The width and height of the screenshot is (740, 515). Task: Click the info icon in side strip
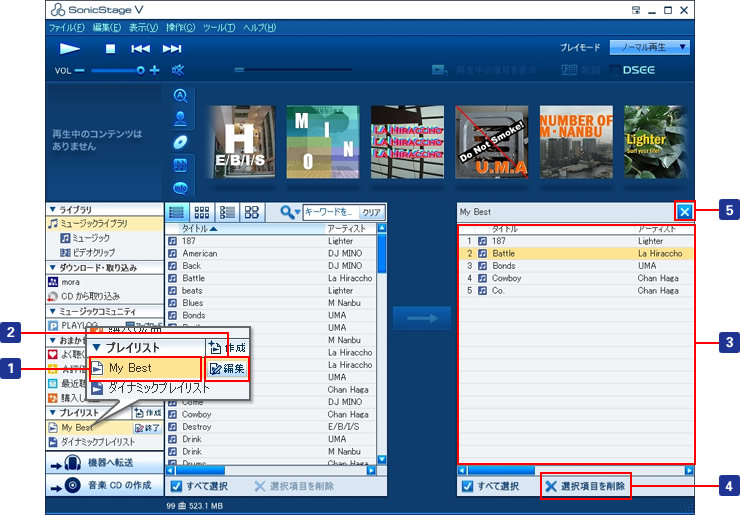(181, 187)
